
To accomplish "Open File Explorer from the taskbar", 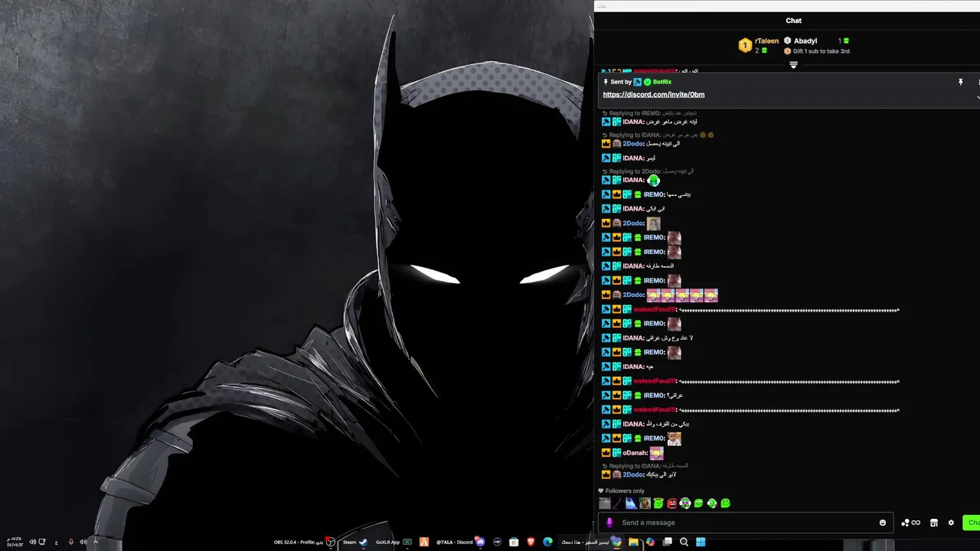I will (x=633, y=542).
